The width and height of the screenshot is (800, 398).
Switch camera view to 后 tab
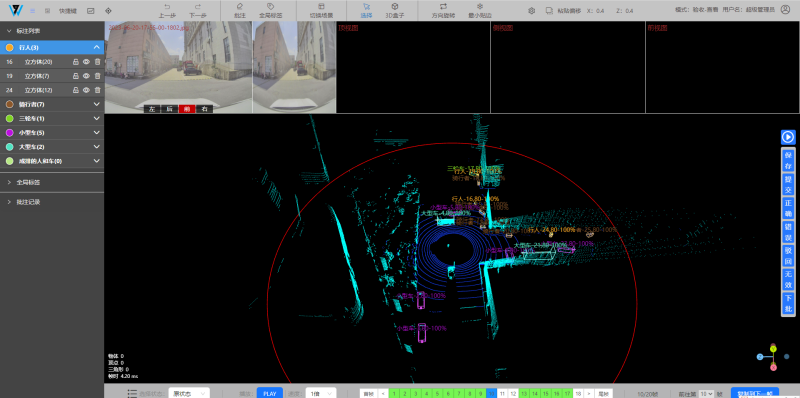tap(169, 109)
